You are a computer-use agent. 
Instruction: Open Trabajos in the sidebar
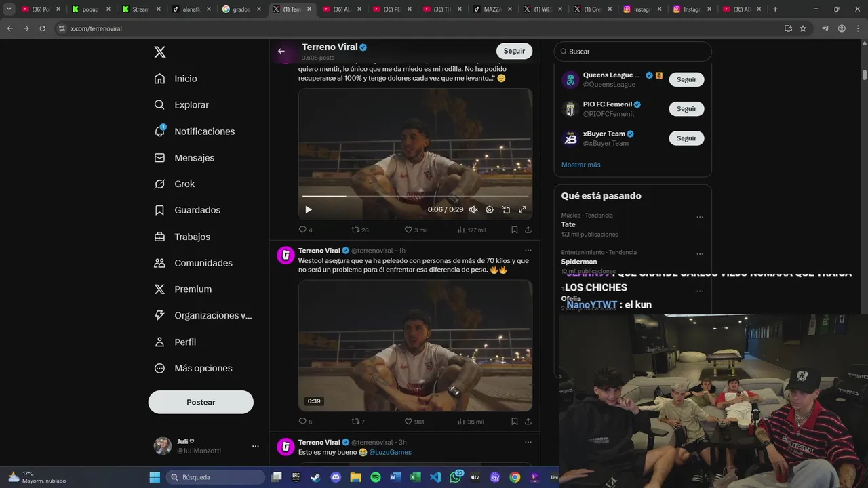(182, 237)
